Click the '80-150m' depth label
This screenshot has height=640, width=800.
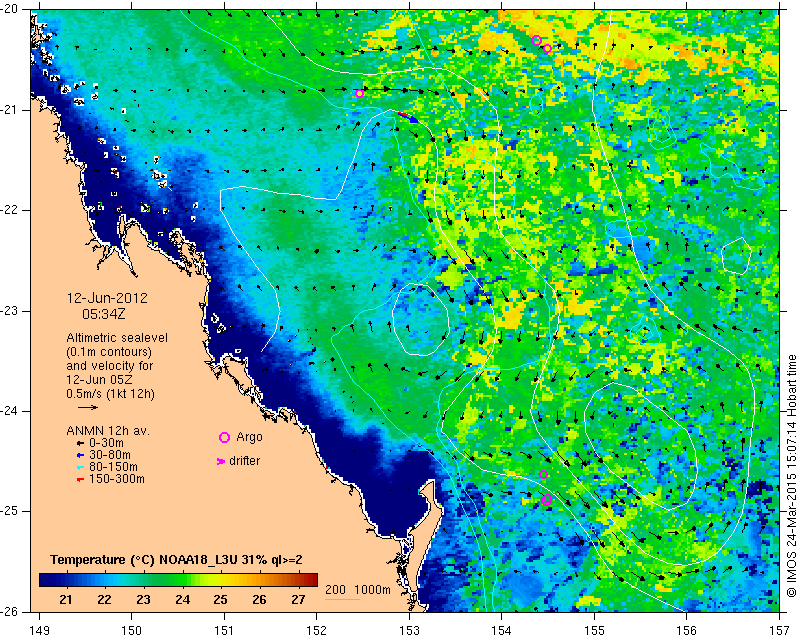(113, 467)
